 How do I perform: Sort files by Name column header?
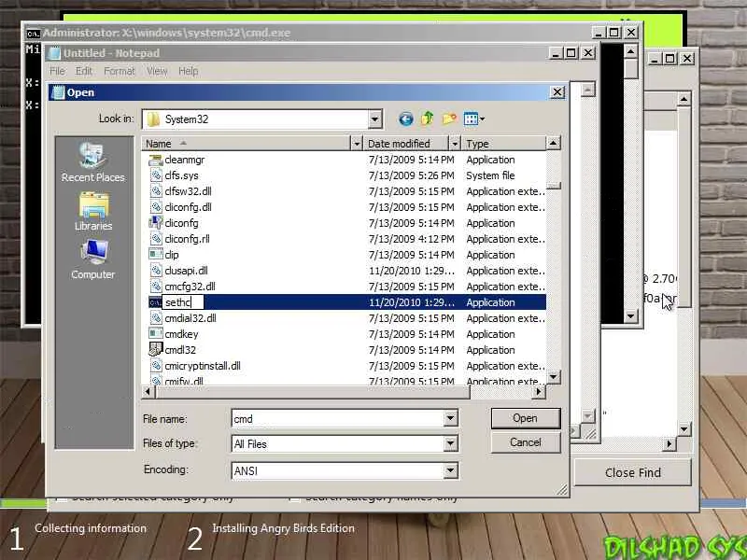(247, 144)
